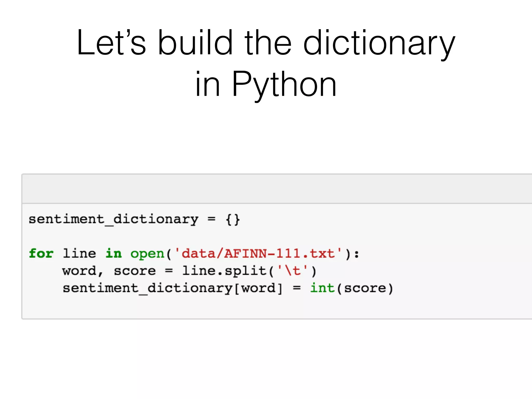Click the green "for" keyword

click(x=41, y=254)
